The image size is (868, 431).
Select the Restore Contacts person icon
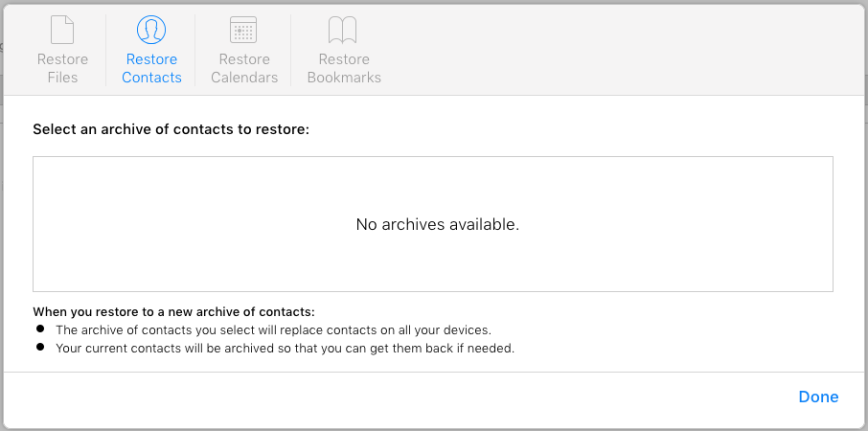(151, 30)
